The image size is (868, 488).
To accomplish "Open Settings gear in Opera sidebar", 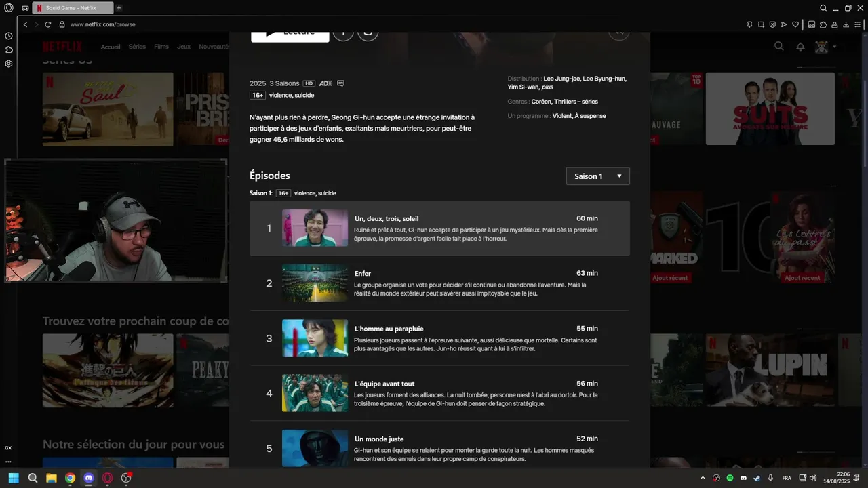I will pos(9,64).
